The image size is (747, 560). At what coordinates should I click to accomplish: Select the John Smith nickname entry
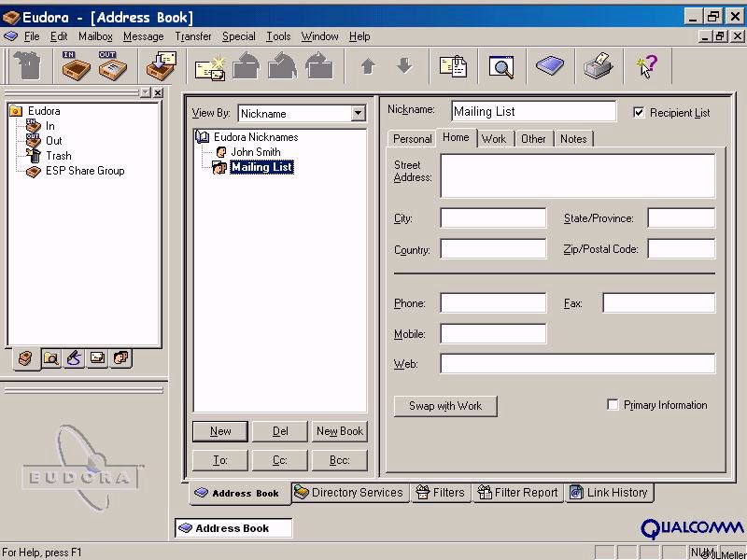(x=255, y=152)
